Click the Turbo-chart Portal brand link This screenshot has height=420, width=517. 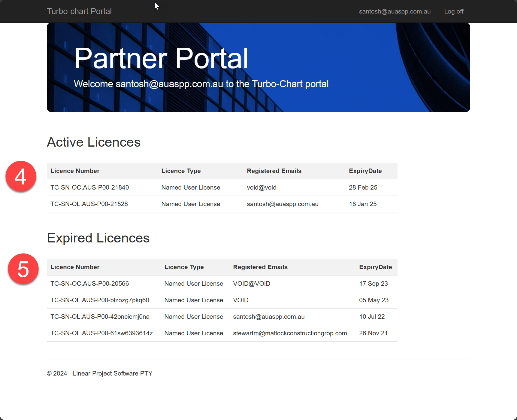79,11
